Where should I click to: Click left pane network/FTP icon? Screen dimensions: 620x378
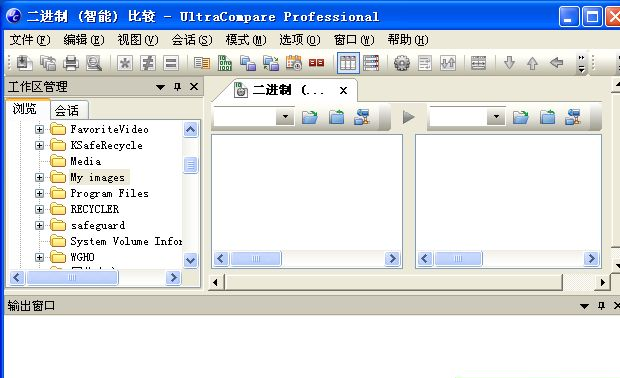pyautogui.click(x=361, y=117)
